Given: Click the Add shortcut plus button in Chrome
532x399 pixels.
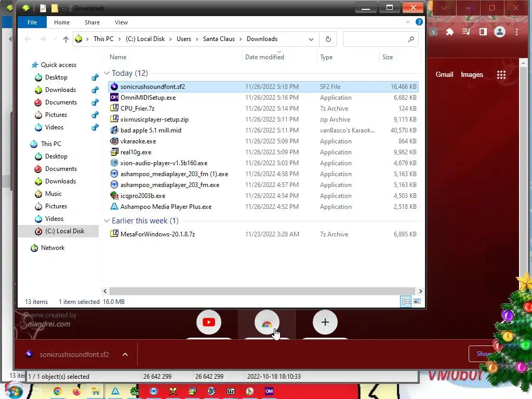Looking at the screenshot, I should (325, 322).
